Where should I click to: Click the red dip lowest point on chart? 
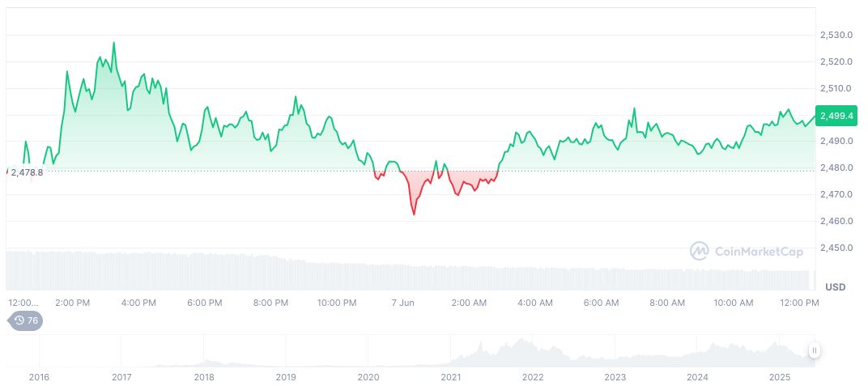click(414, 214)
